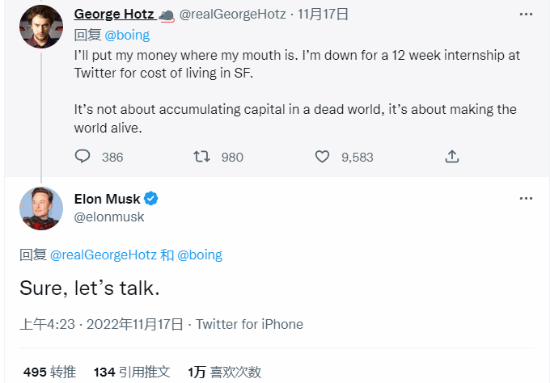Open George Hotz's profile picture
550x383 pixels.
click(x=41, y=27)
